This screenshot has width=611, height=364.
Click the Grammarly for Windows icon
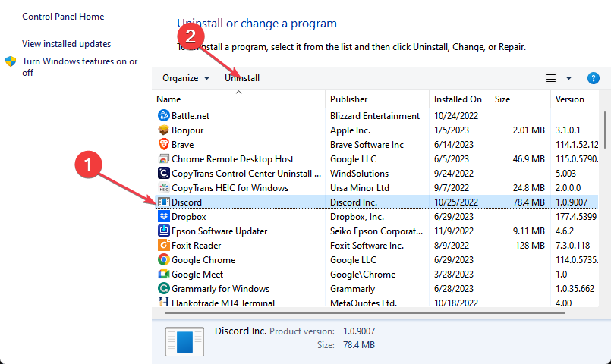pyautogui.click(x=163, y=288)
